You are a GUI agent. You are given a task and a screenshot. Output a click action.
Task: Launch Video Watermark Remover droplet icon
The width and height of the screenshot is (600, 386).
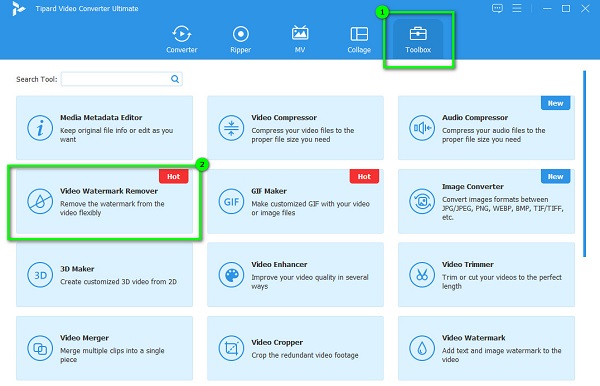(40, 201)
